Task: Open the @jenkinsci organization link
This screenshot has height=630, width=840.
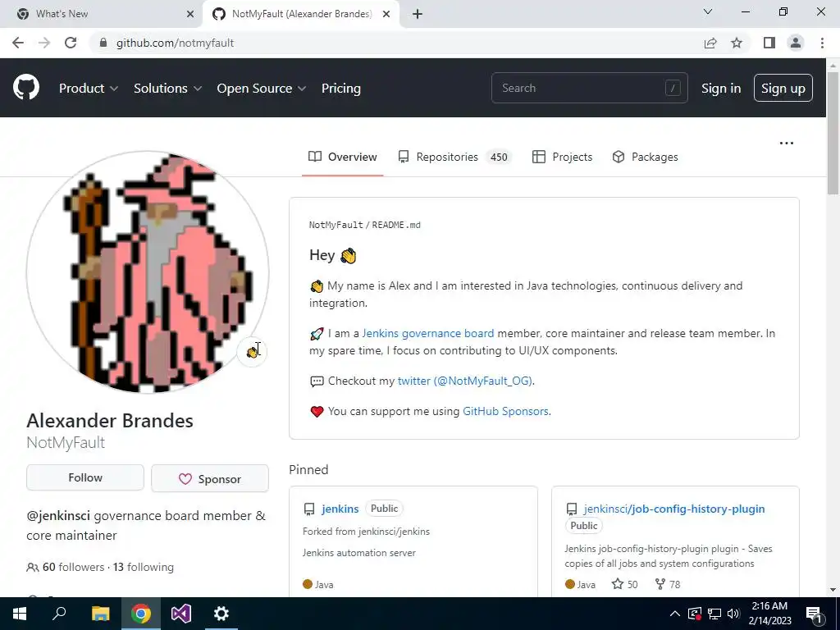Action: [x=58, y=516]
